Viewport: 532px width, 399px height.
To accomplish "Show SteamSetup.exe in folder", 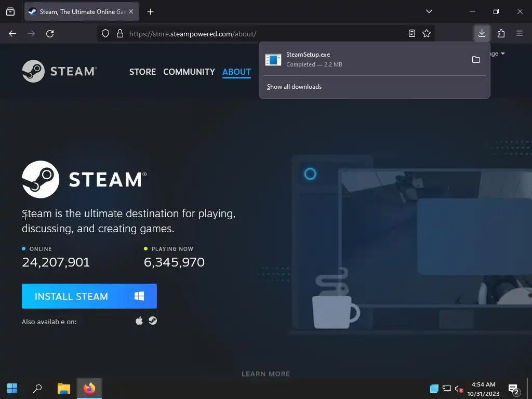I will (x=476, y=60).
